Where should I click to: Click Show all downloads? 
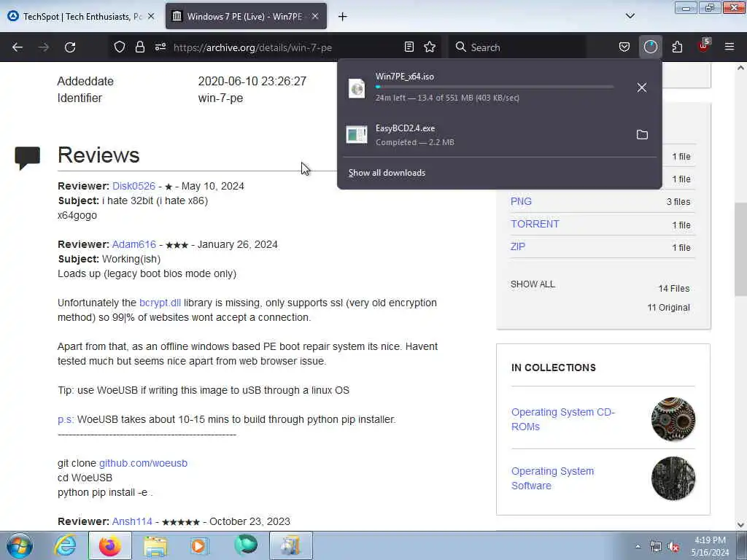click(x=387, y=173)
